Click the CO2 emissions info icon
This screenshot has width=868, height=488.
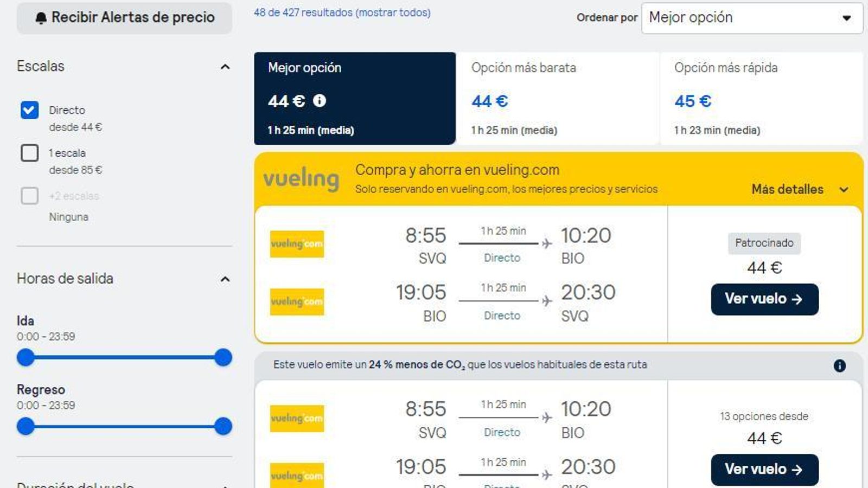839,366
